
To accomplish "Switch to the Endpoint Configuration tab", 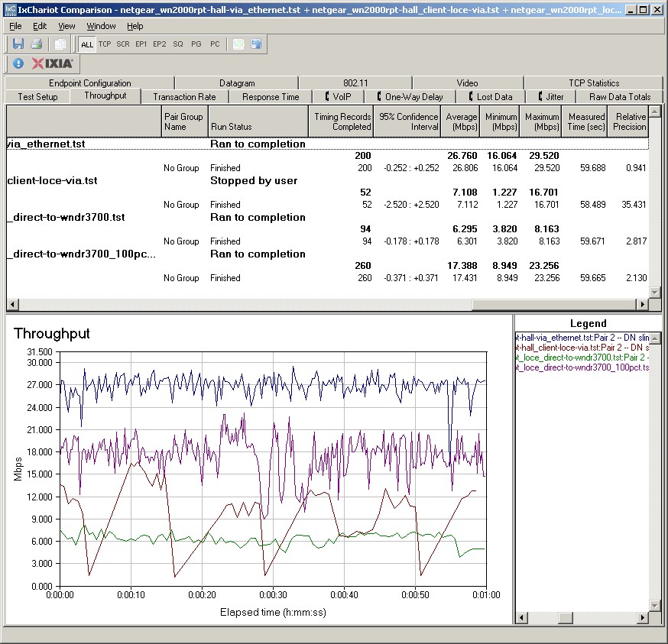I will (x=89, y=83).
